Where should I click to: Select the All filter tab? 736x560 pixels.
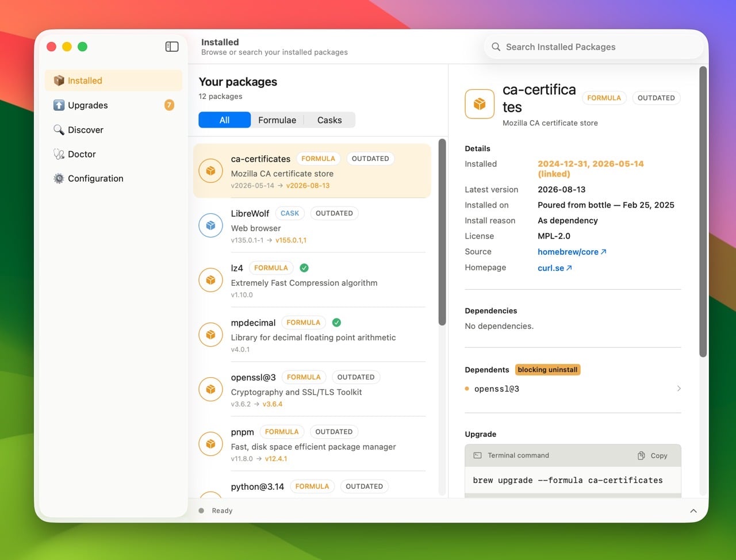(224, 120)
